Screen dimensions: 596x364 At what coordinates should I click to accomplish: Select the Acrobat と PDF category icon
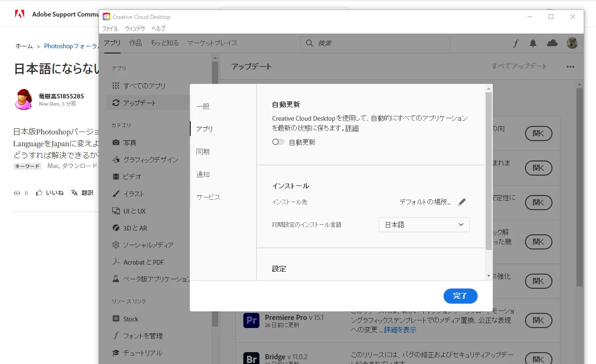point(116,262)
